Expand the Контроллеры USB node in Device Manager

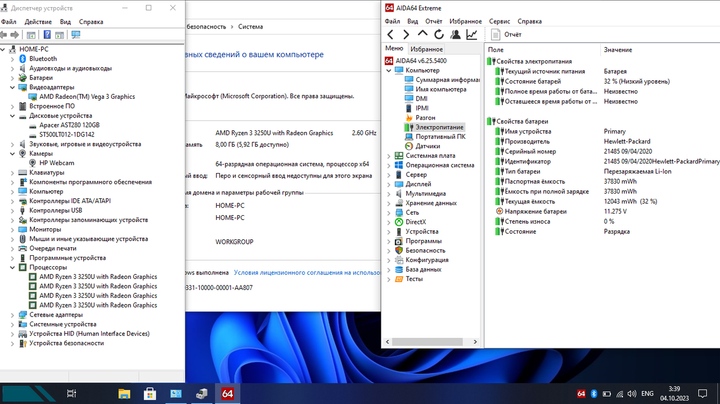(x=12, y=210)
